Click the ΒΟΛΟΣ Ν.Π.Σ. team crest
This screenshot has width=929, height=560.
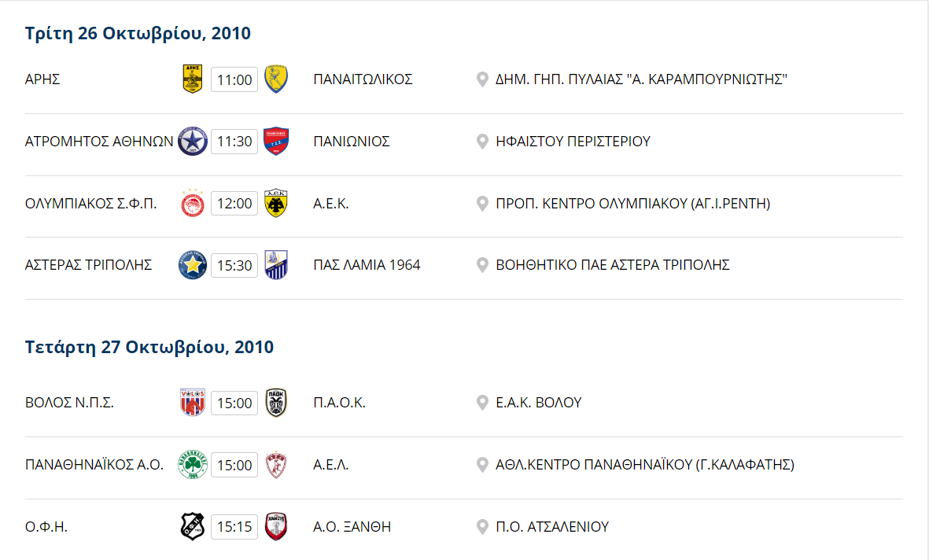(x=193, y=403)
